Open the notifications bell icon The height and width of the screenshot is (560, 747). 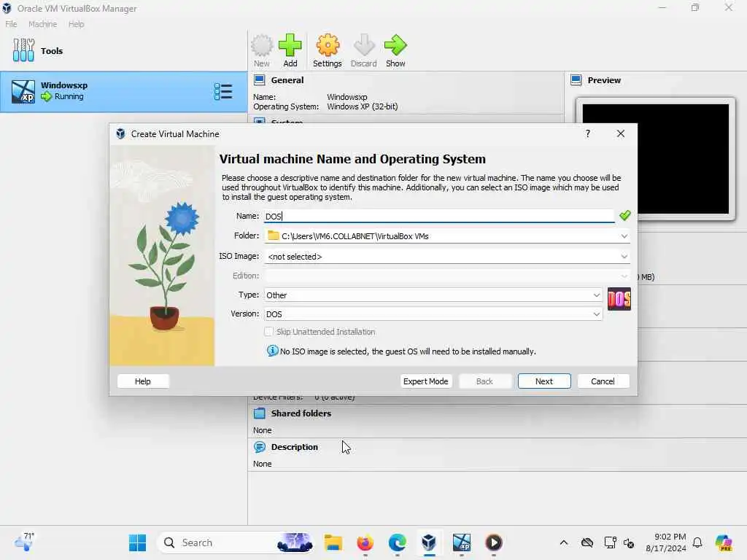pyautogui.click(x=697, y=542)
